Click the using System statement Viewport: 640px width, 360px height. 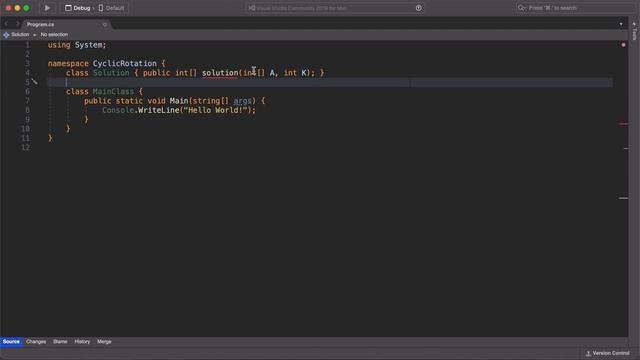point(77,45)
